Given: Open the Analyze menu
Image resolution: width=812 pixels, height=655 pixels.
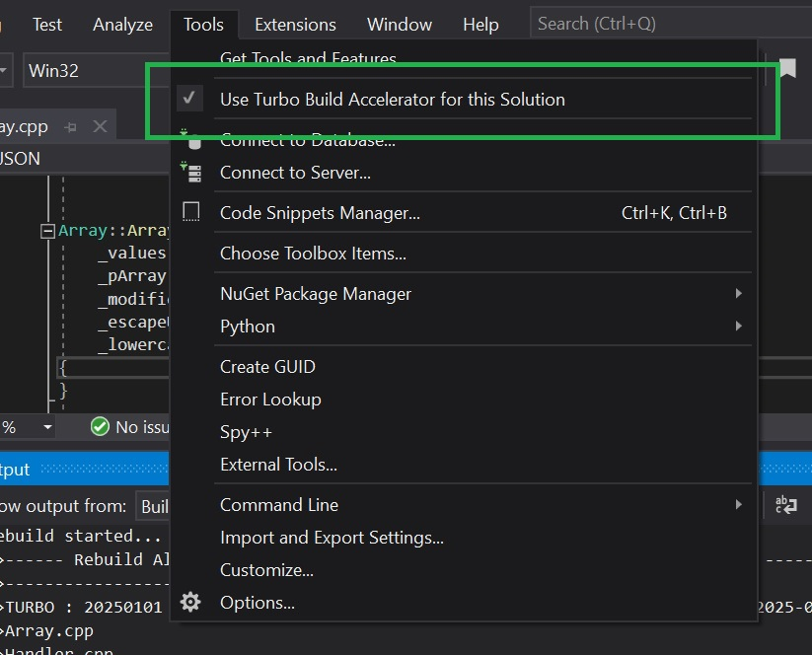Looking at the screenshot, I should [x=122, y=25].
